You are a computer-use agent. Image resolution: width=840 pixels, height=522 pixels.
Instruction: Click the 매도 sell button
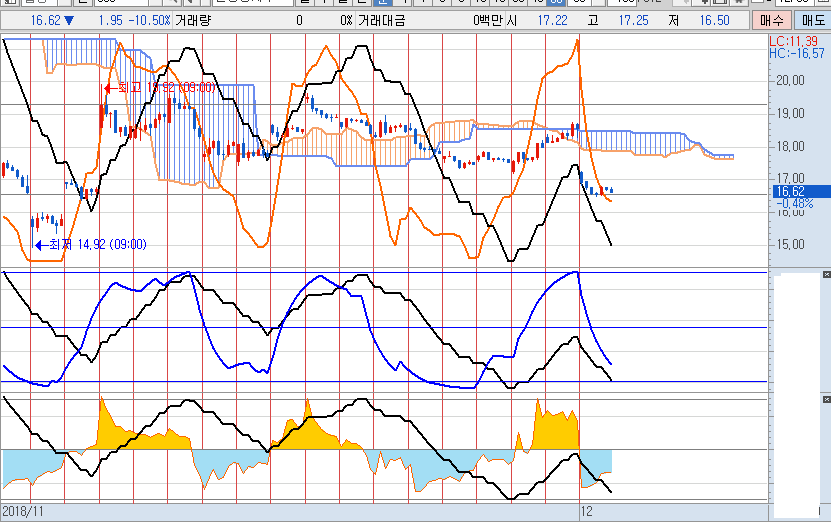coord(814,20)
